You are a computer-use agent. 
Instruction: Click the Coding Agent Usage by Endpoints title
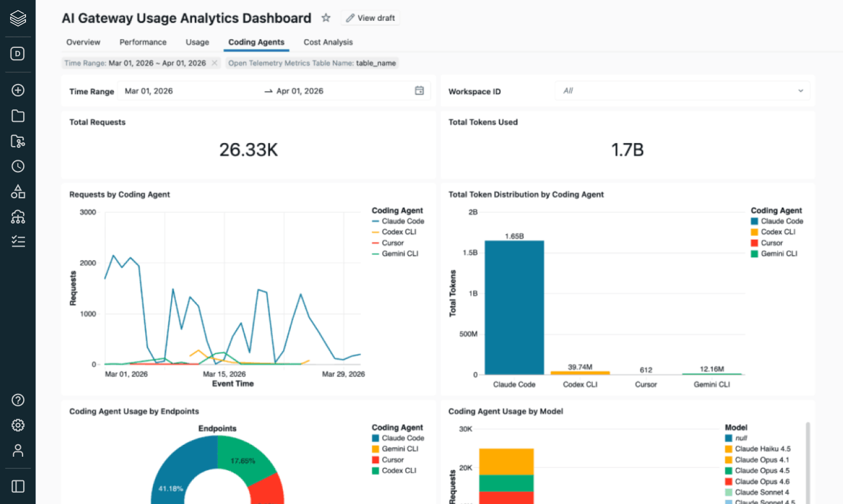[134, 412]
